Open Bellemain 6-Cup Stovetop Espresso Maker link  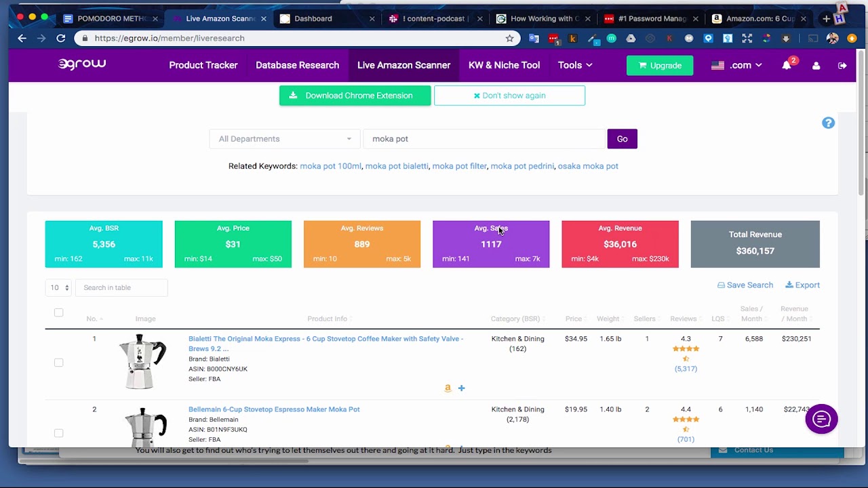coord(274,409)
